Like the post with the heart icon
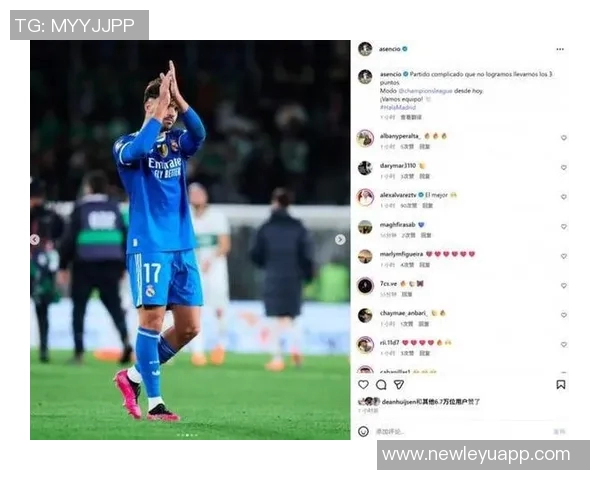 click(363, 384)
